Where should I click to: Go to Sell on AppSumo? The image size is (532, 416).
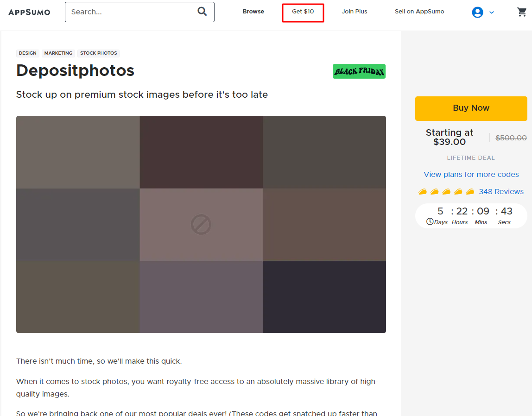point(419,12)
